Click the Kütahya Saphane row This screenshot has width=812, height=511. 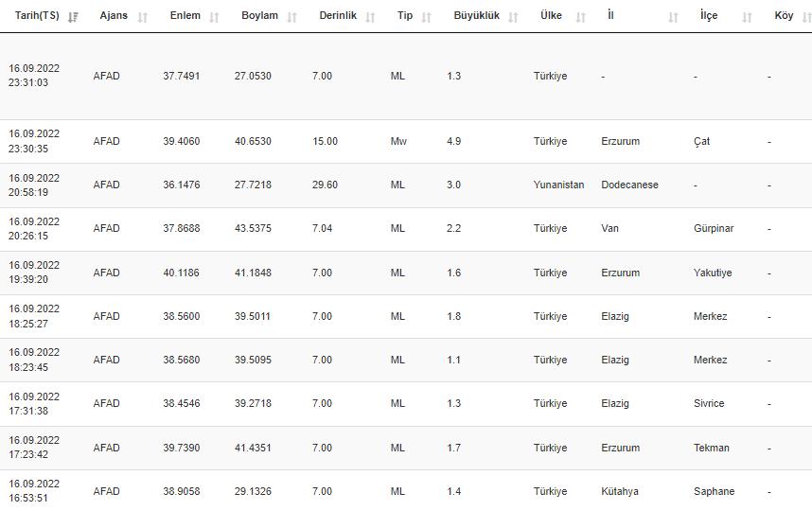coord(406,491)
